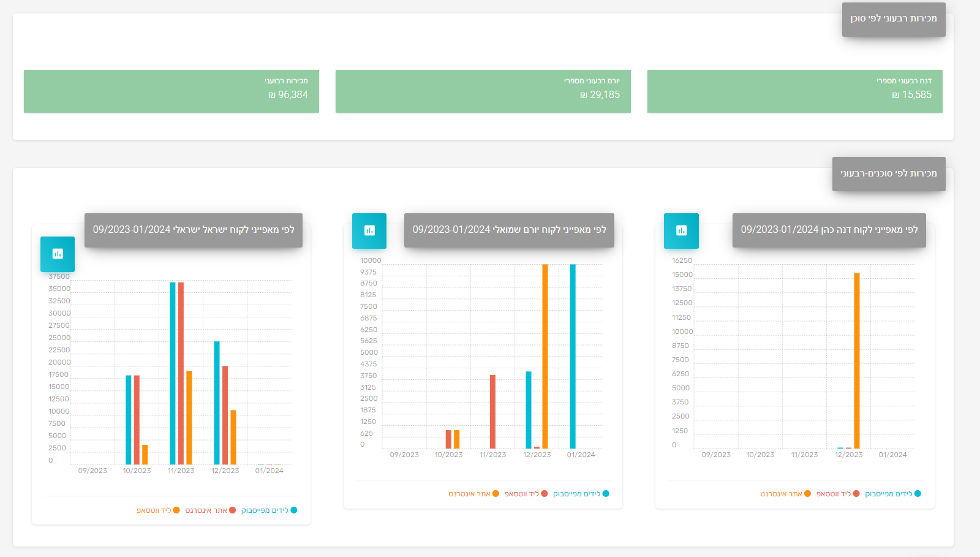Select red 10/2023 bar in ישראל ישראלי chart
980x557 pixels.
(137, 420)
